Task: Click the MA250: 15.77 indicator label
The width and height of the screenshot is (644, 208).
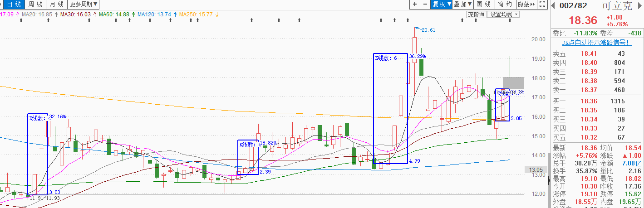Action: point(196,15)
